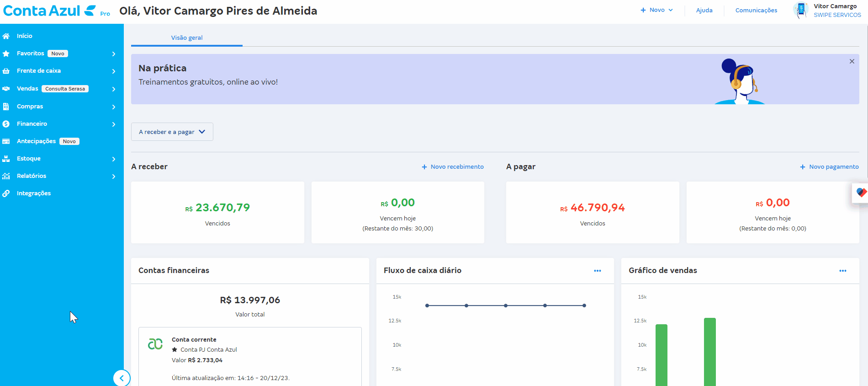Open the Compras menu label
This screenshot has width=868, height=386.
pos(30,107)
